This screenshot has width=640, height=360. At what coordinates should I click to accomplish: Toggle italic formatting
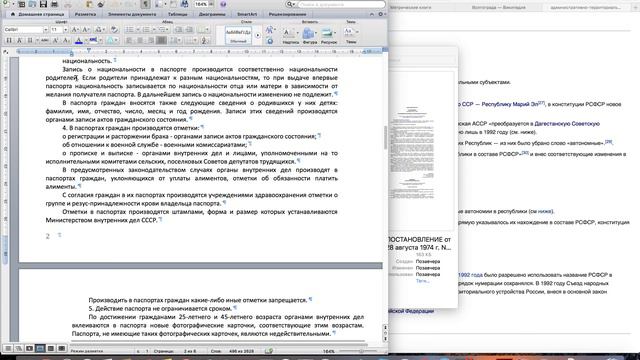(19, 40)
